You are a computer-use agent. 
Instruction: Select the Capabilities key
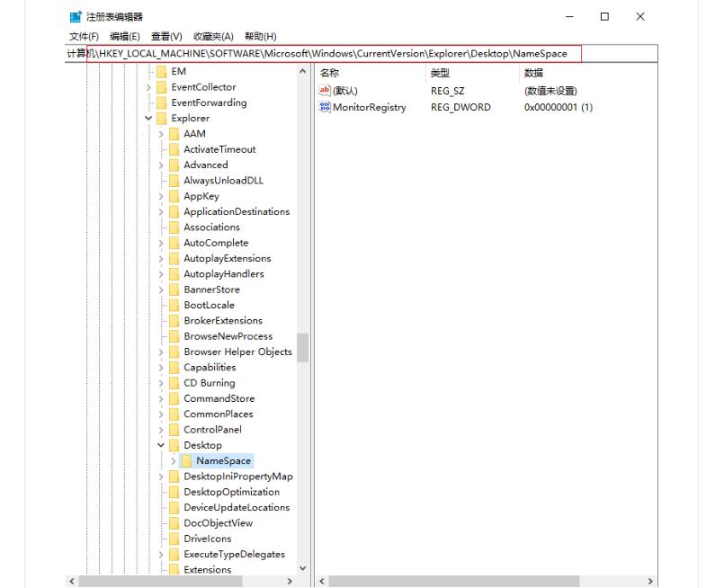point(210,368)
